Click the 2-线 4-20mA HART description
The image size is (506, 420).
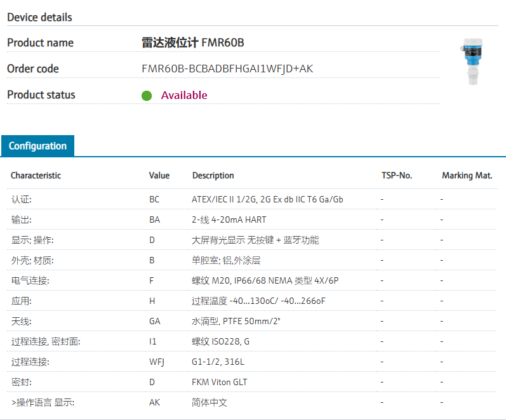pyautogui.click(x=229, y=220)
